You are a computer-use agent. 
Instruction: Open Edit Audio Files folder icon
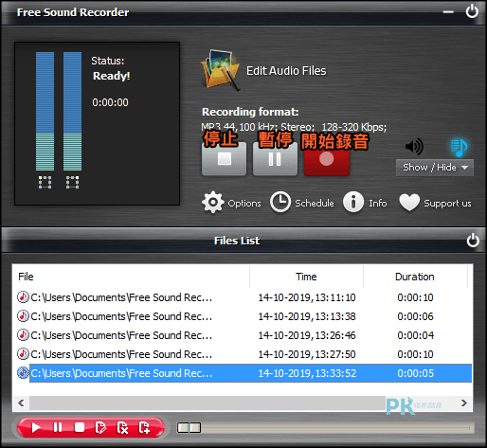point(221,69)
